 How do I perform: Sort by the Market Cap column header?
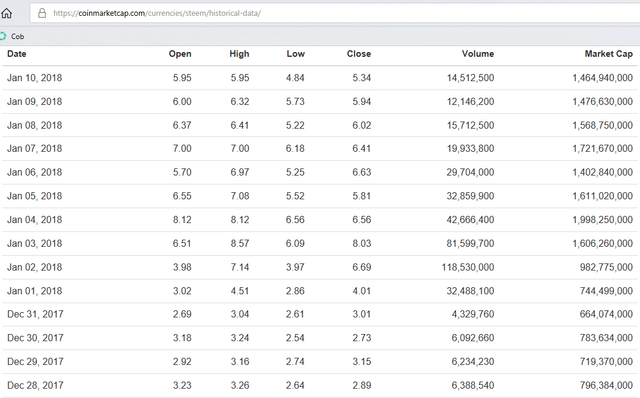(609, 54)
